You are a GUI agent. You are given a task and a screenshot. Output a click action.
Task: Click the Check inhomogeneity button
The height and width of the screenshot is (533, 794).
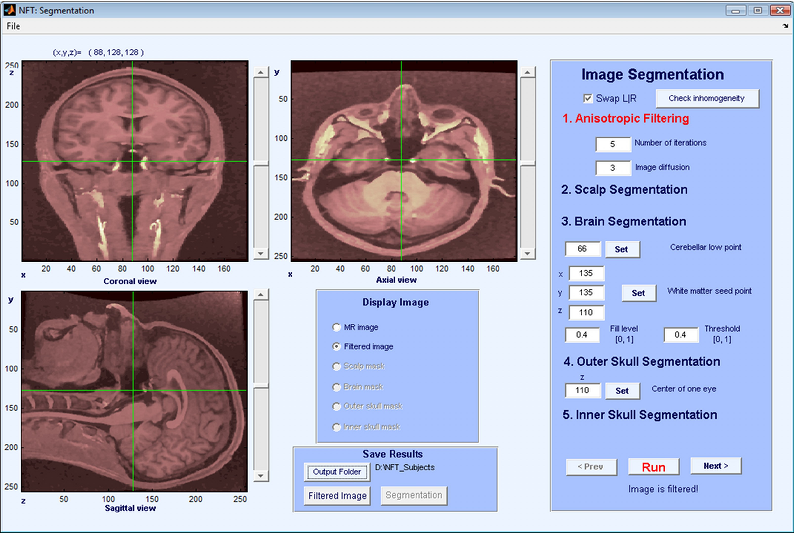[x=706, y=98]
